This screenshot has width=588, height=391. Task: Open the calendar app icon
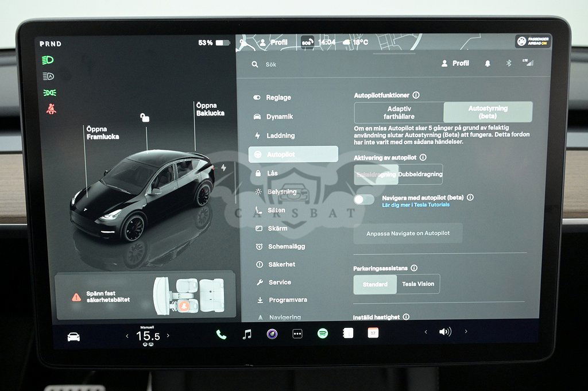[373, 333]
